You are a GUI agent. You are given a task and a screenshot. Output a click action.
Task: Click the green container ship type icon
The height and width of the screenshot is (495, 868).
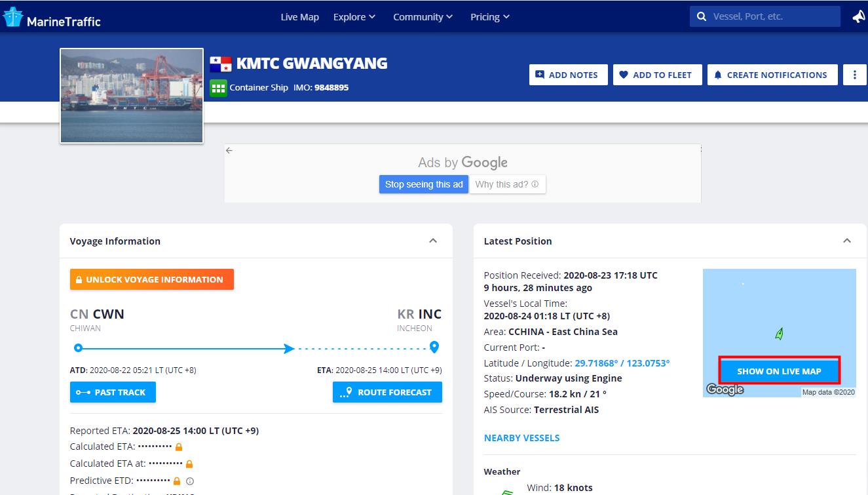tap(218, 87)
